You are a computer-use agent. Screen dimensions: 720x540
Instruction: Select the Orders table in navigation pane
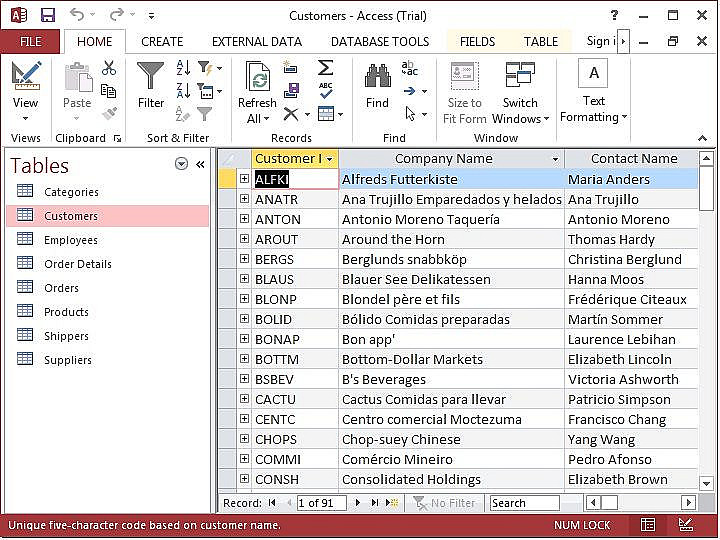[x=61, y=288]
